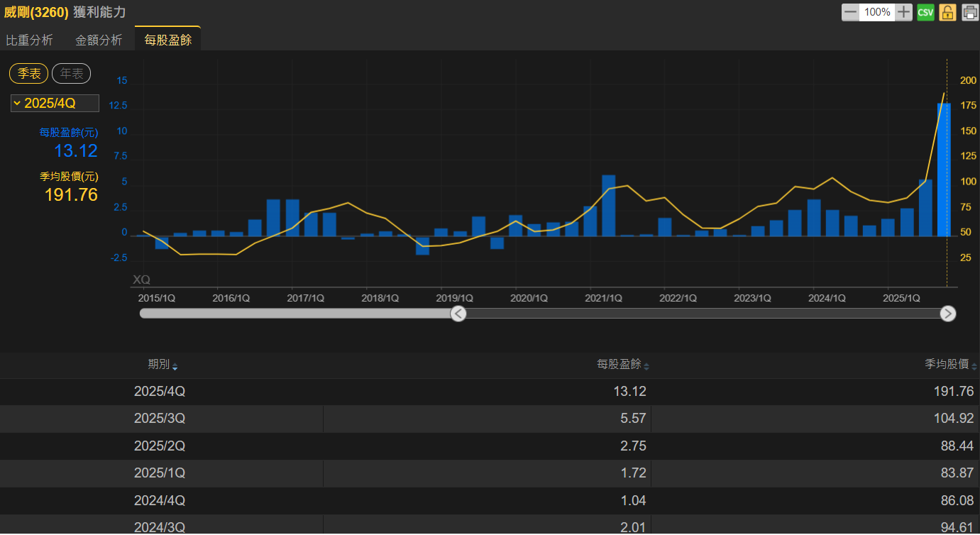Click the print icon
Image resolution: width=980 pixels, height=535 pixels.
(969, 12)
